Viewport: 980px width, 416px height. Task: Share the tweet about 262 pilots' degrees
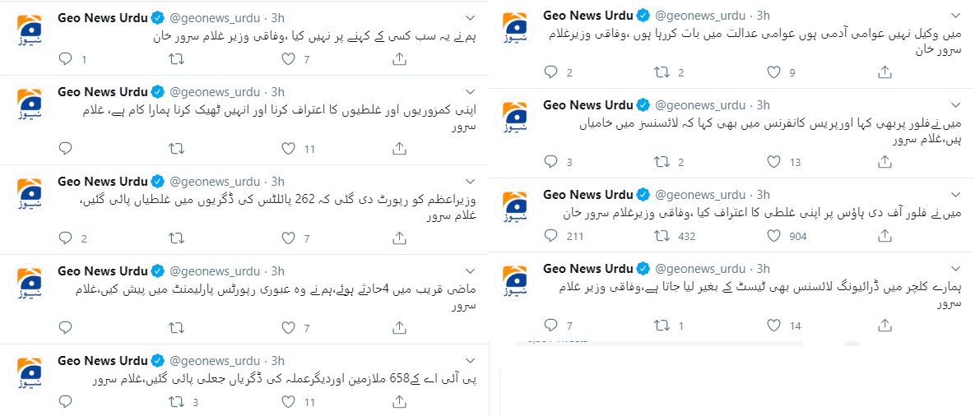tap(399, 238)
